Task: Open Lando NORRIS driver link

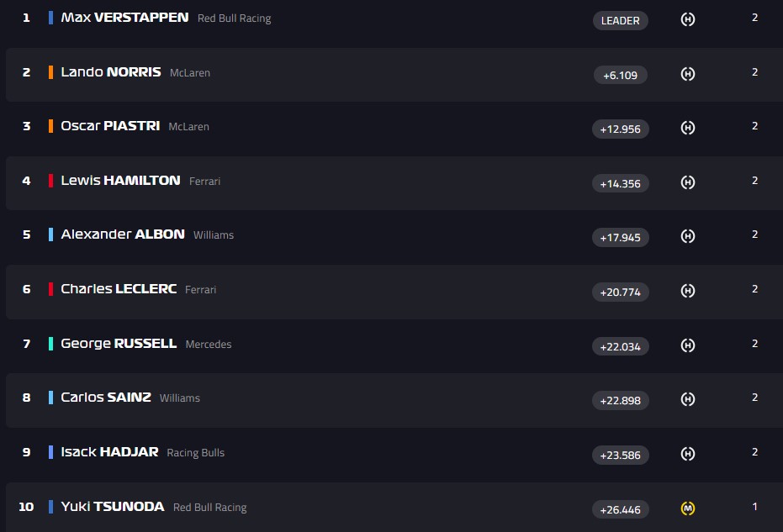Action: coord(110,72)
